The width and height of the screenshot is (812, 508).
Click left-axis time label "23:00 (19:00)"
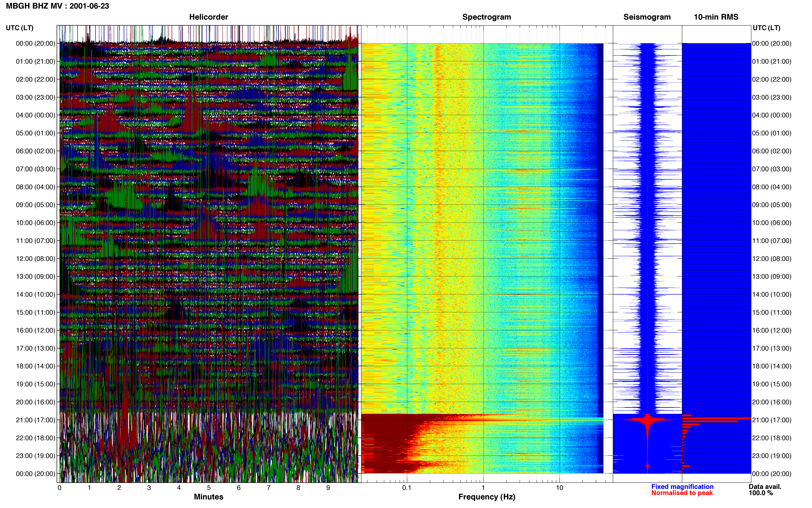(36, 456)
